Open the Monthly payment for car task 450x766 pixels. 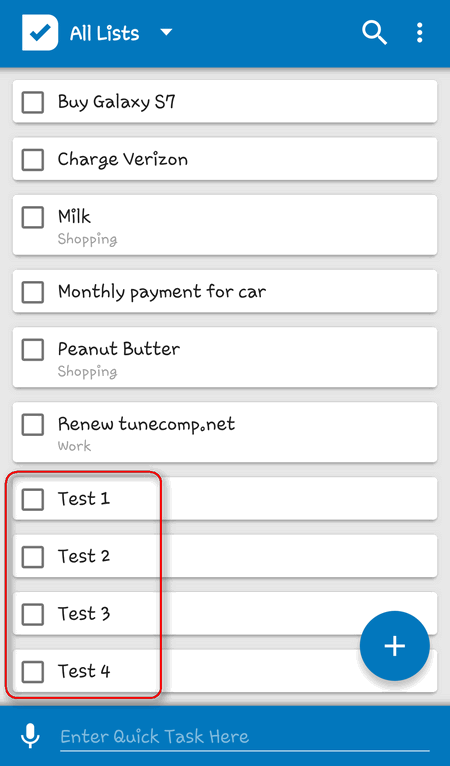(225, 291)
